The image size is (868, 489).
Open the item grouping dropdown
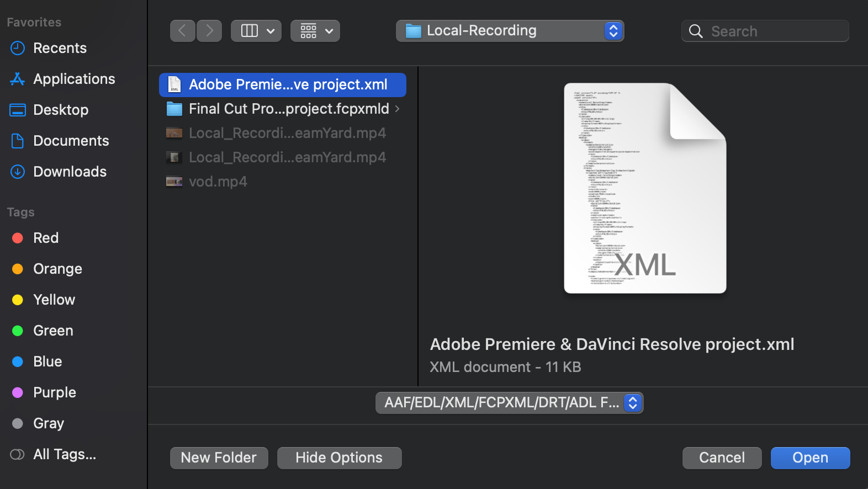pyautogui.click(x=315, y=31)
